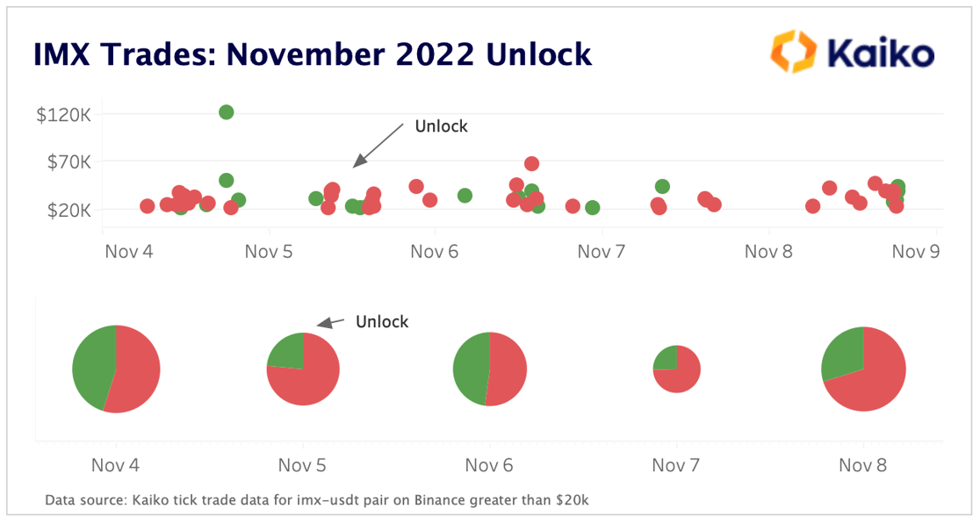Click the orange Kaiko hexagon logo icon
980x523 pixels.
pyautogui.click(x=793, y=52)
